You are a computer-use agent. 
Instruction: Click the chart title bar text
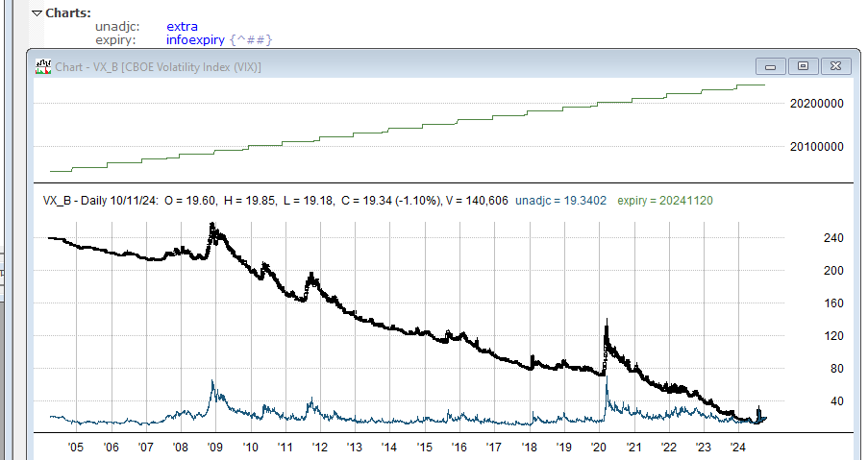[x=159, y=66]
